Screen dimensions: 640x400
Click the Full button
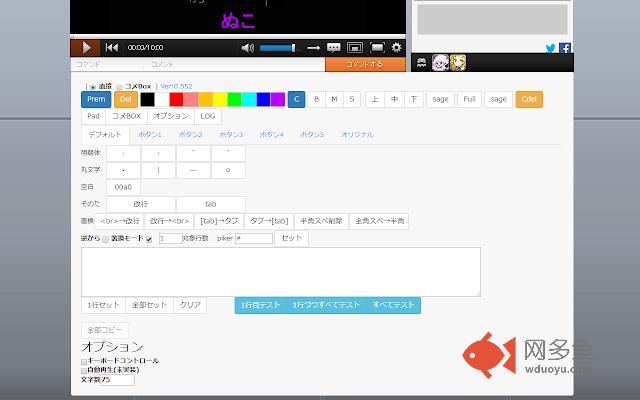(x=469, y=99)
